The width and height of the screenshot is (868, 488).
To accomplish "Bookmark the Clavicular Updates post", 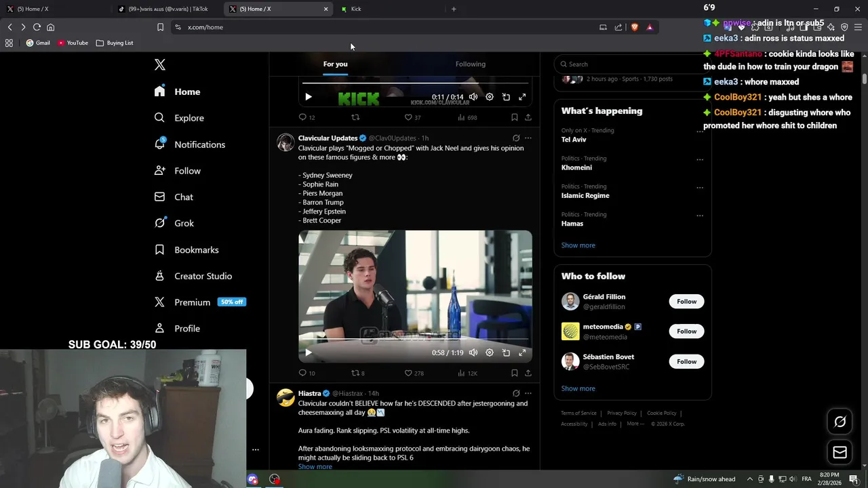I will point(515,373).
